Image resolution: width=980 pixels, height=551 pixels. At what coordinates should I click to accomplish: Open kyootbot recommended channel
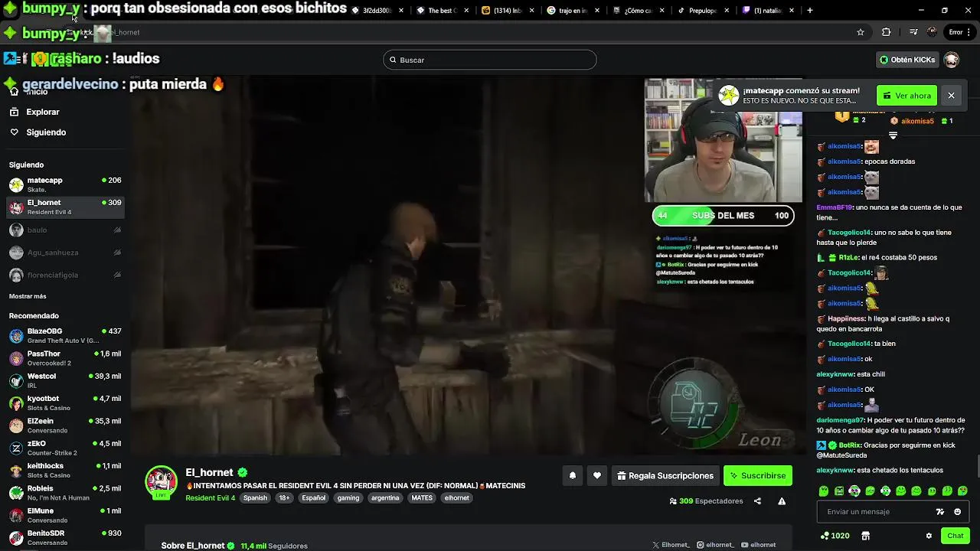[65, 403]
